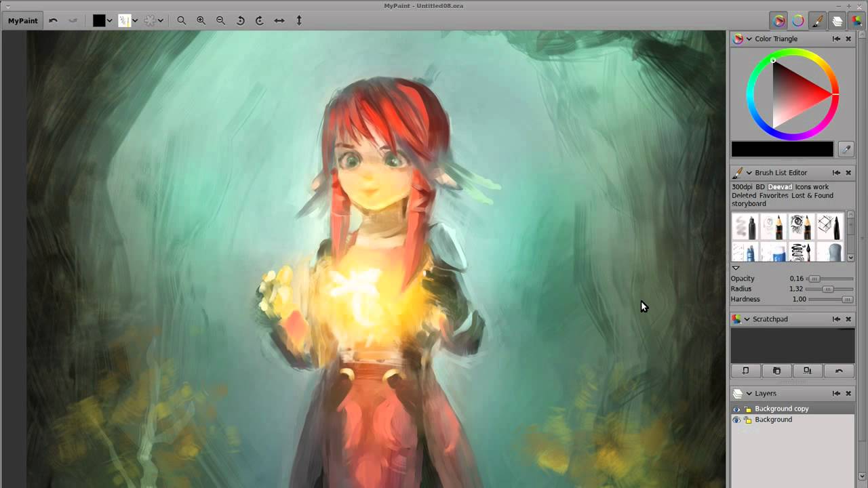The height and width of the screenshot is (488, 868).
Task: Activate the eyedropper color picker button
Action: coord(846,149)
